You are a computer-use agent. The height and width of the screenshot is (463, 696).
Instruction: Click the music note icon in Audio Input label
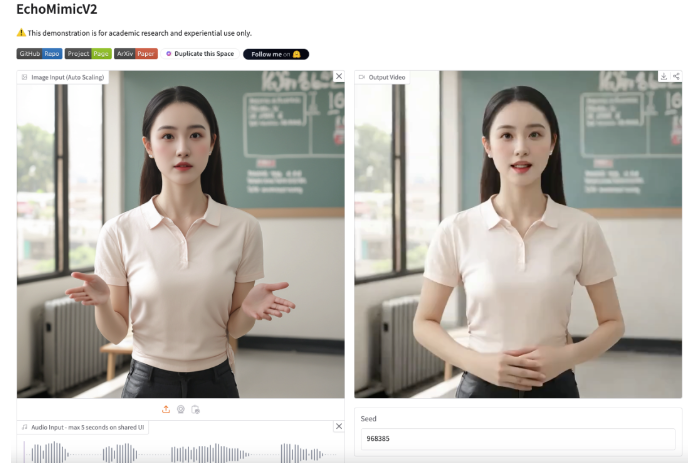[x=24, y=427]
